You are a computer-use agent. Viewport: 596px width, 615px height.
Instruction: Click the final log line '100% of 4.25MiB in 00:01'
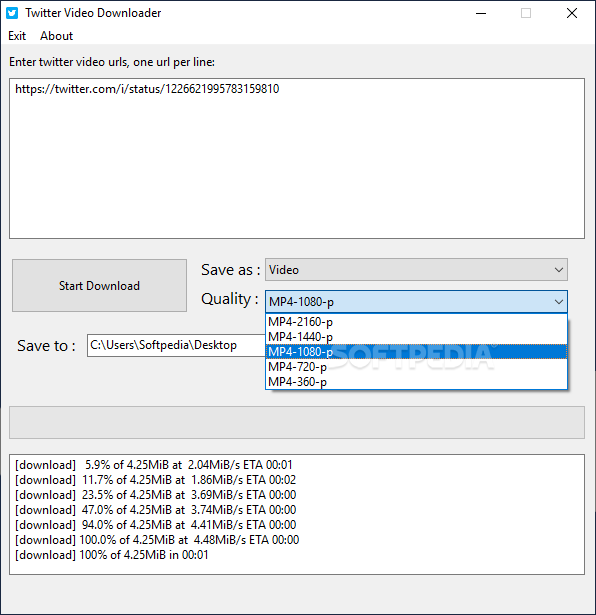point(112,555)
